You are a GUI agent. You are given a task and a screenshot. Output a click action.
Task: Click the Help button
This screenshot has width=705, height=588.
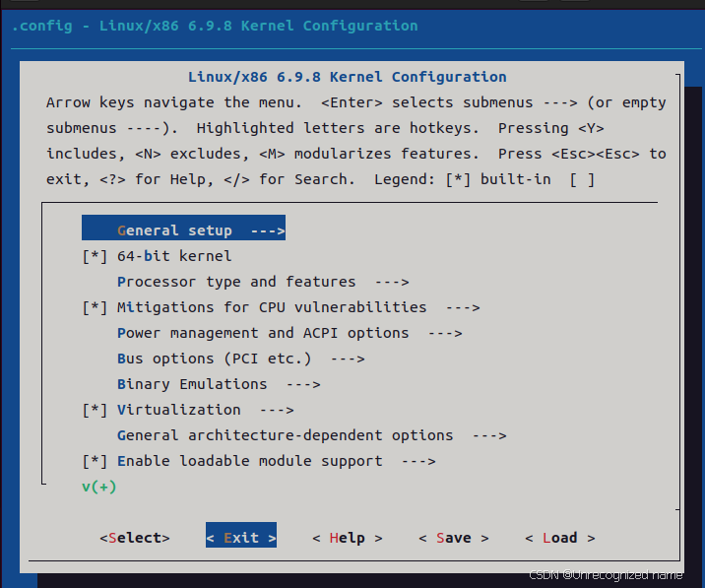click(x=348, y=538)
